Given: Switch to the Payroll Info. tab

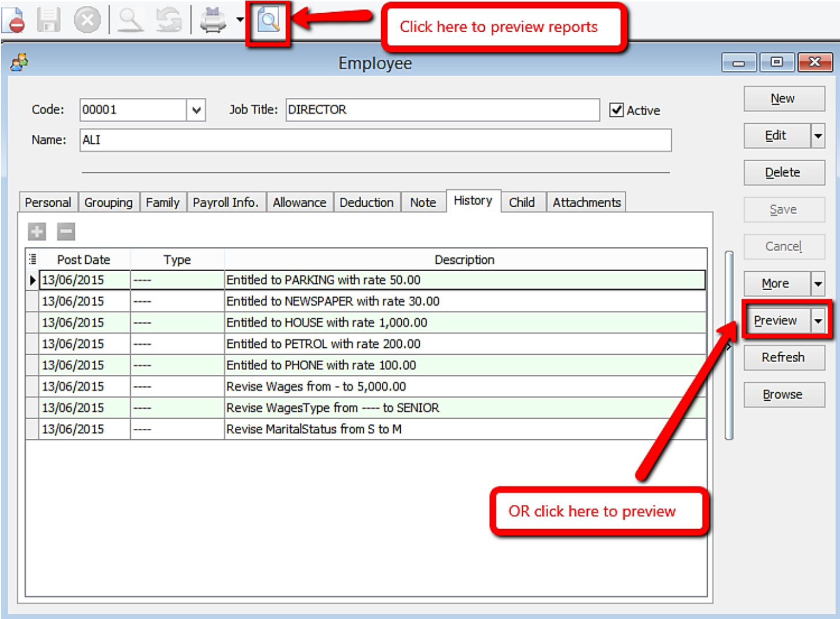Looking at the screenshot, I should [x=226, y=203].
